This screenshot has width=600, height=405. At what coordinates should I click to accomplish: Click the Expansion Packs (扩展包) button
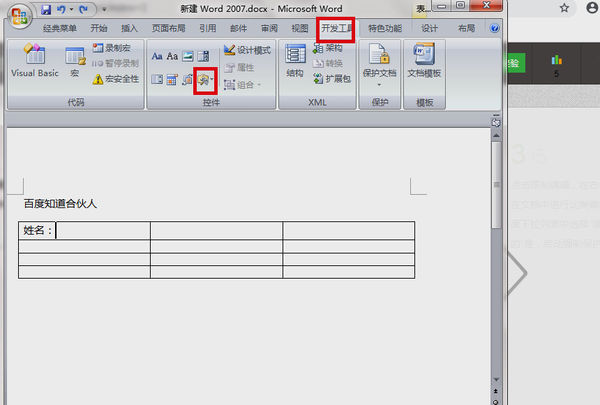(332, 79)
